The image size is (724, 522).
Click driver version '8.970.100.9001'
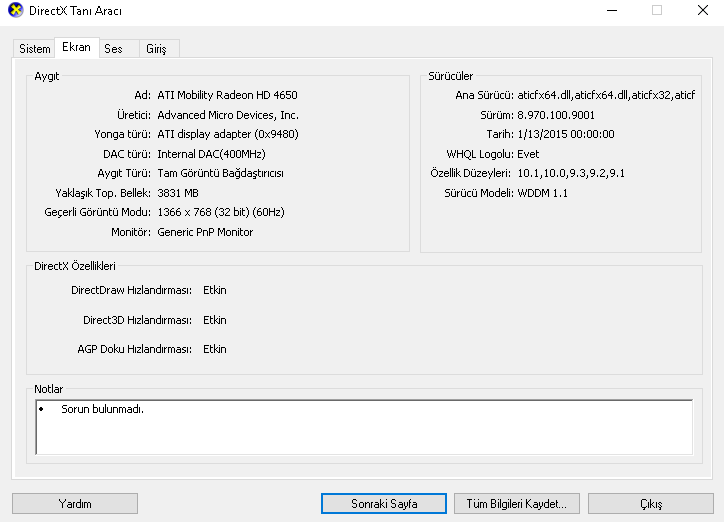[x=556, y=115]
